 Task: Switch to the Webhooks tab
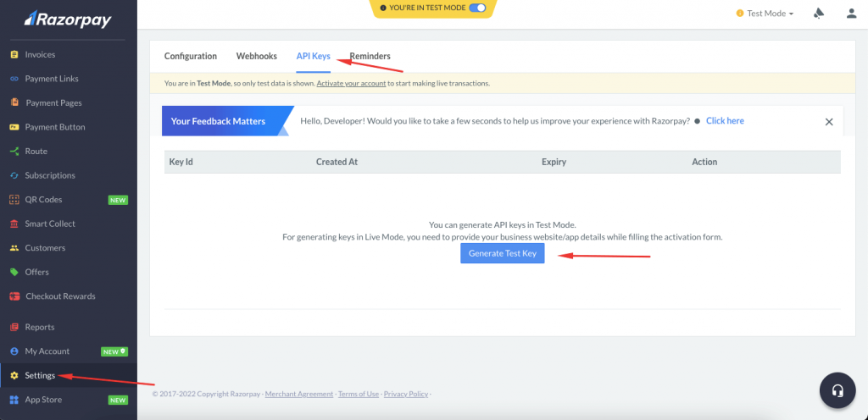256,57
